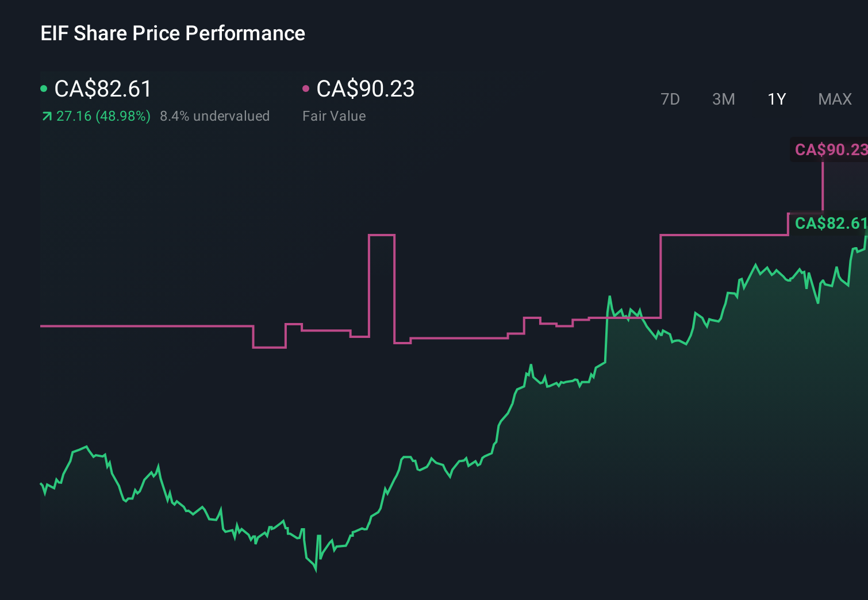
Task: Click the CA$82.61 current price text
Action: pyautogui.click(x=102, y=89)
